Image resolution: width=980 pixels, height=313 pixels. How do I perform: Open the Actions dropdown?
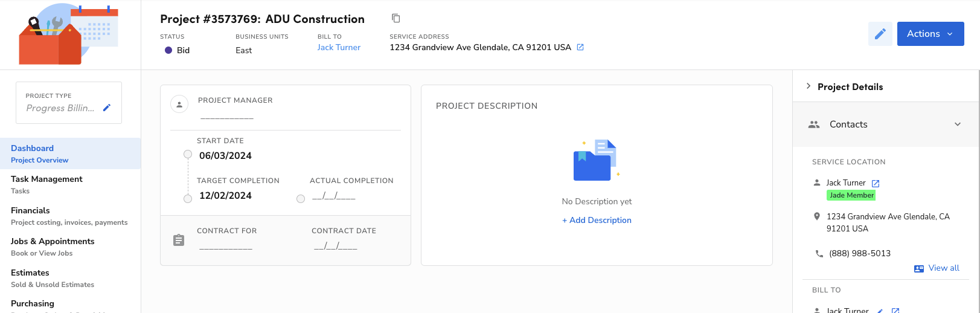pos(930,34)
